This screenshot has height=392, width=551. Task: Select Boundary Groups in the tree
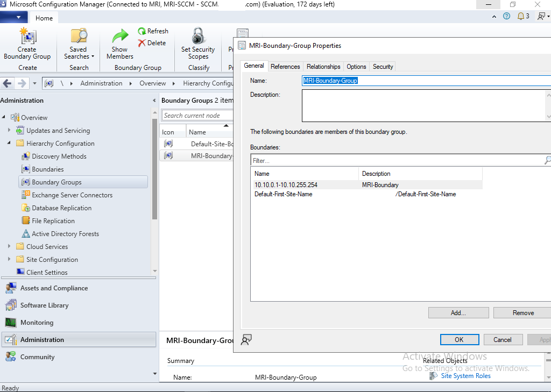point(83,182)
